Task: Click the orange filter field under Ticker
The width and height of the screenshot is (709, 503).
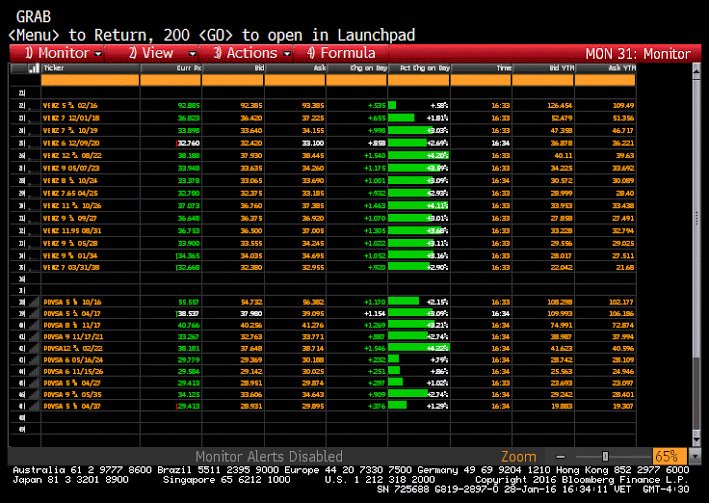Action: pos(90,81)
